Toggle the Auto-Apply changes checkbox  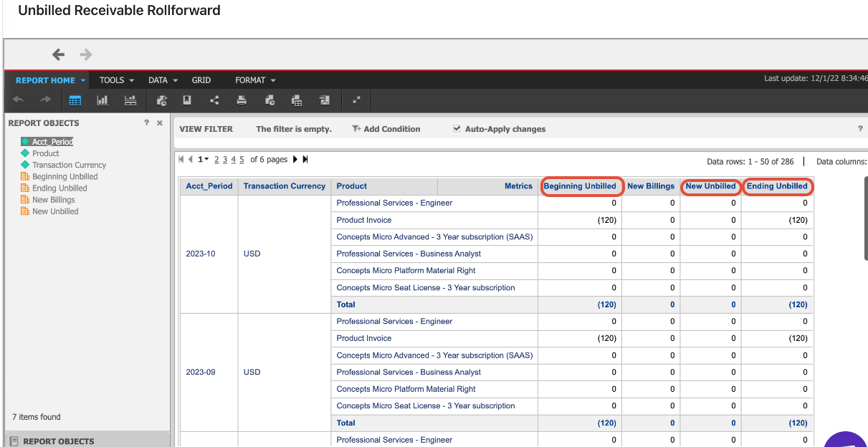(457, 129)
